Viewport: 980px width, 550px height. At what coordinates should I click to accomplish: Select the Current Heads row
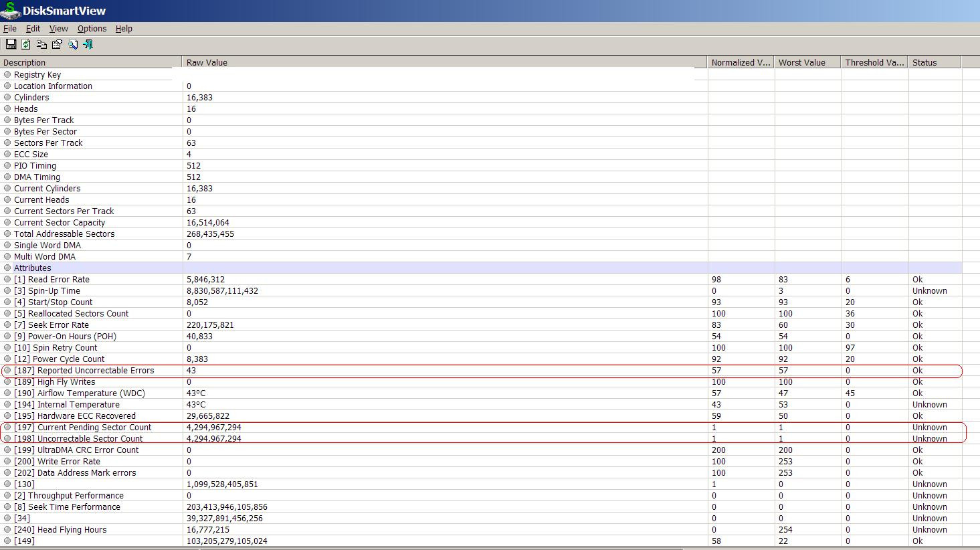481,199
